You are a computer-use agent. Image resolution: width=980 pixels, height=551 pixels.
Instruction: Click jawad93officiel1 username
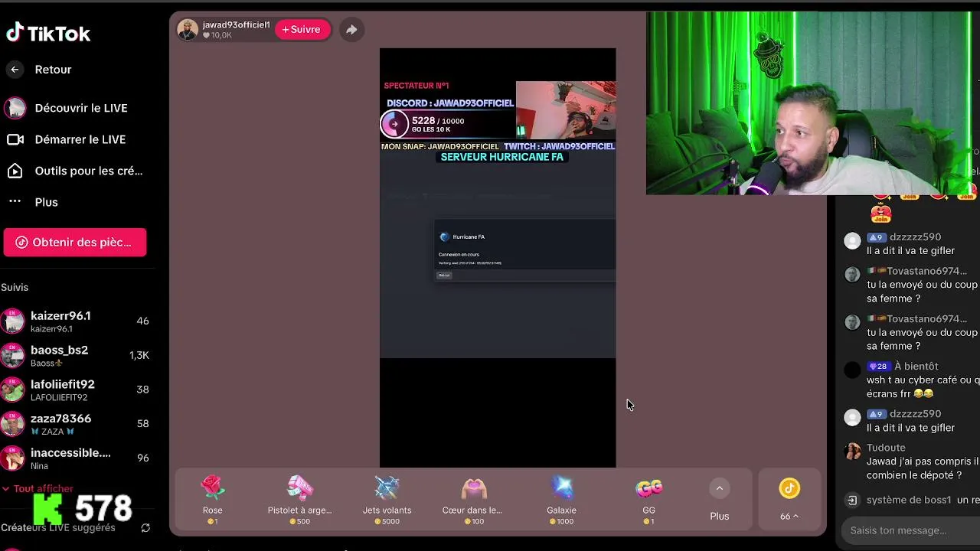(236, 24)
